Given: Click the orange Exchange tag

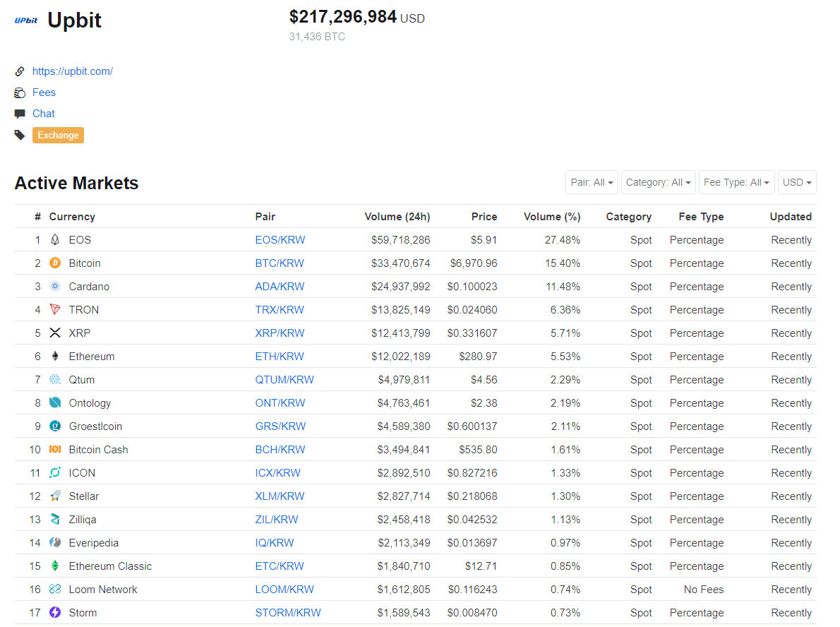Looking at the screenshot, I should (58, 135).
